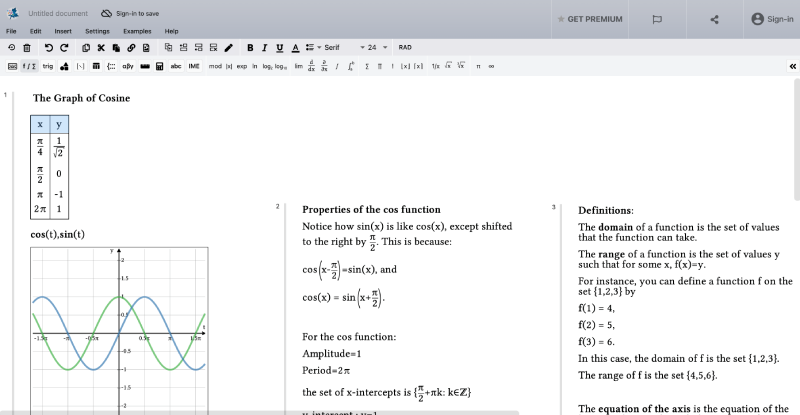Click the pencil draw icon
Viewport: 800px width, 415px height.
[x=229, y=47]
